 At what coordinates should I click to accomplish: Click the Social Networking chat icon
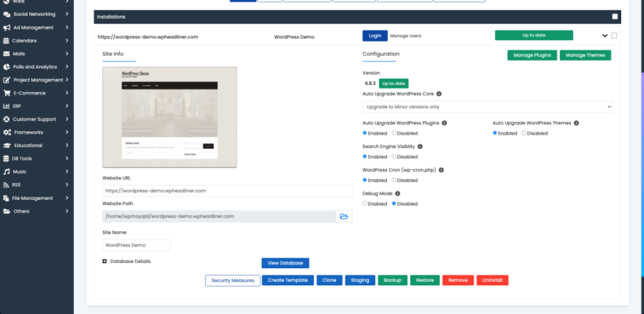7,14
